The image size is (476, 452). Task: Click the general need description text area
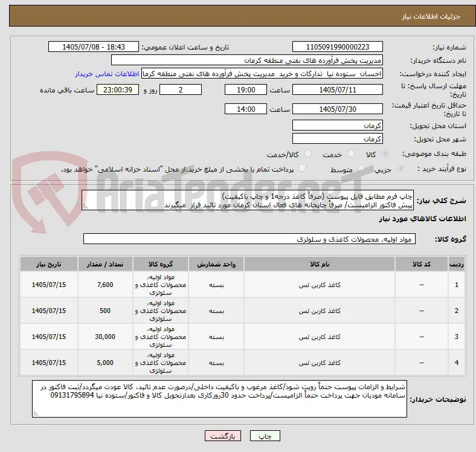(248, 200)
